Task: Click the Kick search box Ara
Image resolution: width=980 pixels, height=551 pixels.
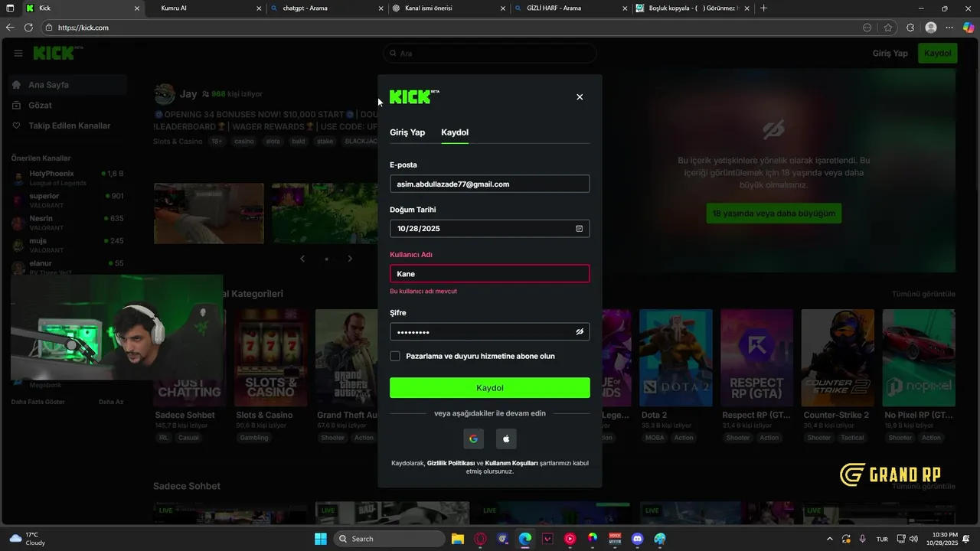Action: tap(490, 54)
